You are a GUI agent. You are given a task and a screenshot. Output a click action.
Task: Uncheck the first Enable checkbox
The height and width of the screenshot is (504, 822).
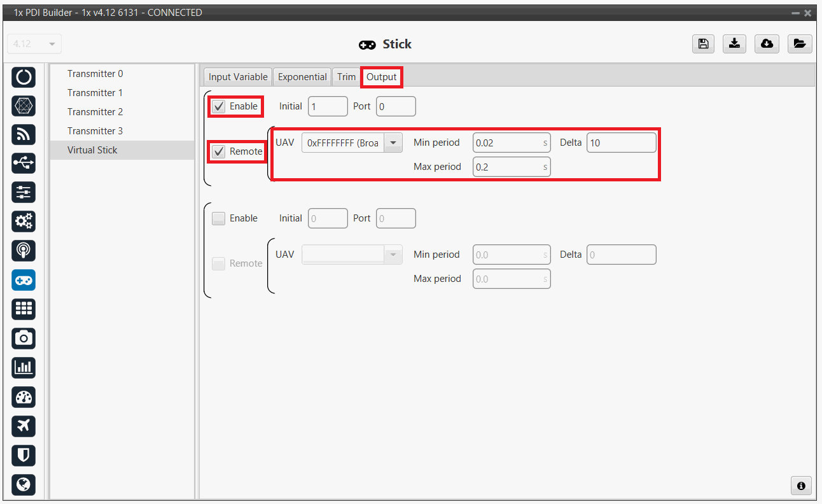click(219, 106)
